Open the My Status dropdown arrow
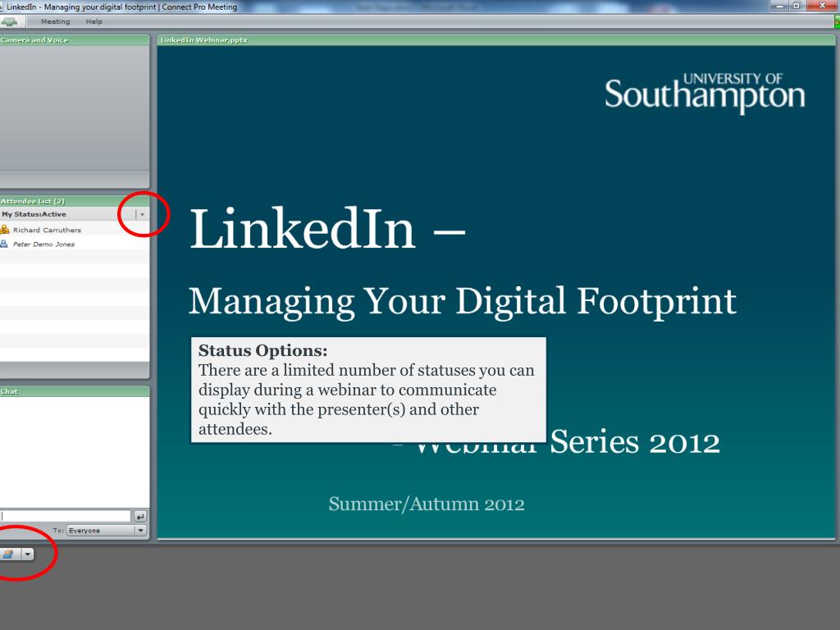 pyautogui.click(x=142, y=214)
